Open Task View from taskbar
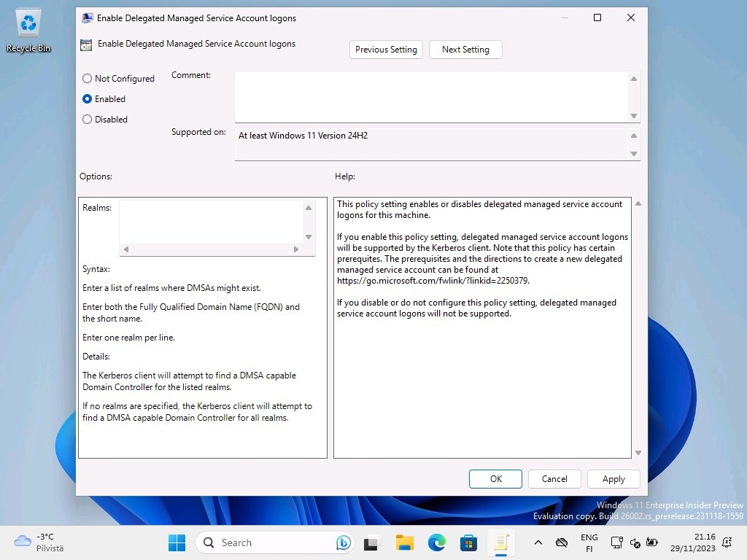 click(372, 542)
